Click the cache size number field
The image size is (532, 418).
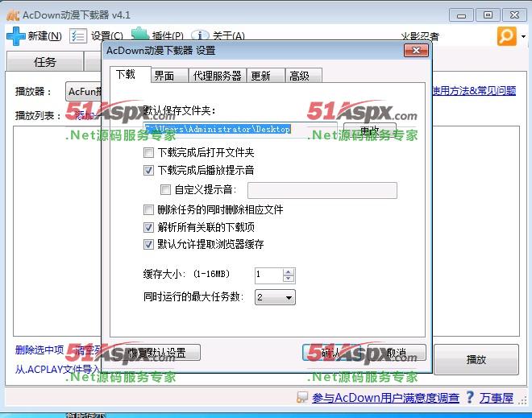tap(268, 275)
